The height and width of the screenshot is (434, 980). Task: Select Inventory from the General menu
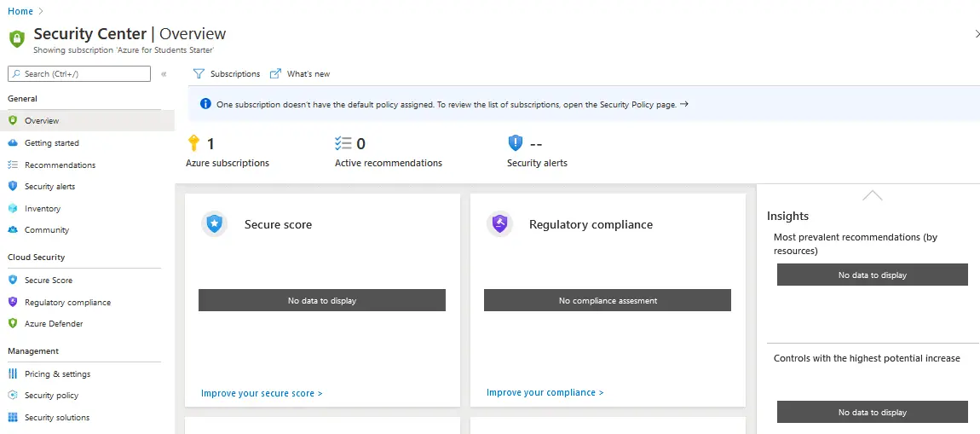(43, 209)
